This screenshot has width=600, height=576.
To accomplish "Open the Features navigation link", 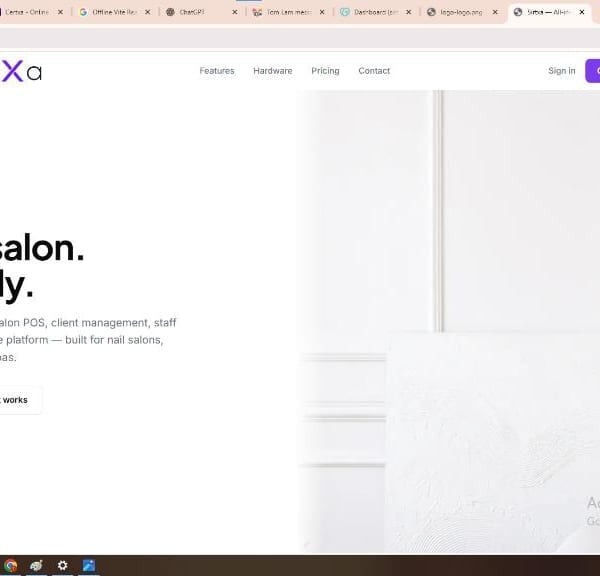I will pos(217,71).
